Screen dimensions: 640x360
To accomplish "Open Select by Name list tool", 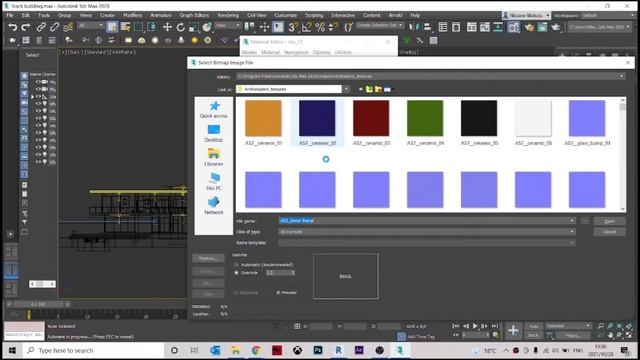I will [125, 27].
